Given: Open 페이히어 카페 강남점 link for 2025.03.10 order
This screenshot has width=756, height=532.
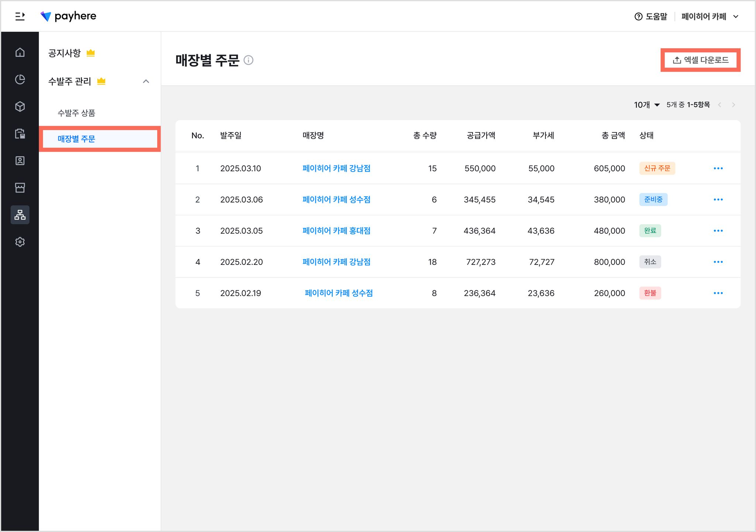Looking at the screenshot, I should pyautogui.click(x=336, y=168).
